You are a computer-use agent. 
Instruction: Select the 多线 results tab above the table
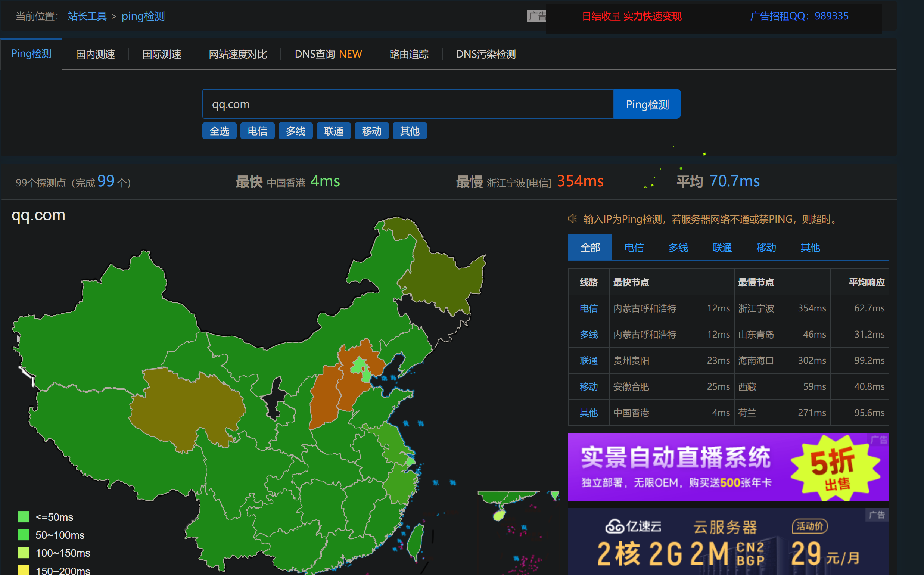click(678, 247)
